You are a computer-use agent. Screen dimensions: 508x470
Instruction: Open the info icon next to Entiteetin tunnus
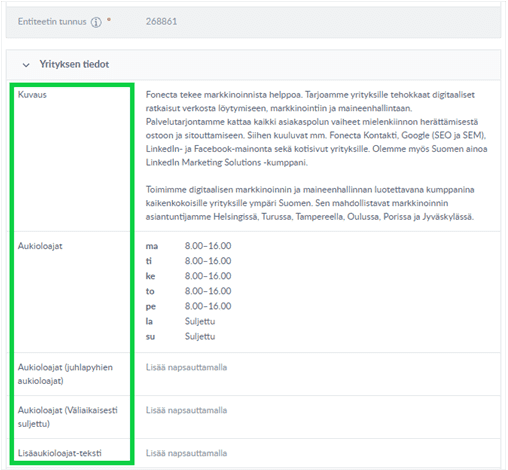96,22
